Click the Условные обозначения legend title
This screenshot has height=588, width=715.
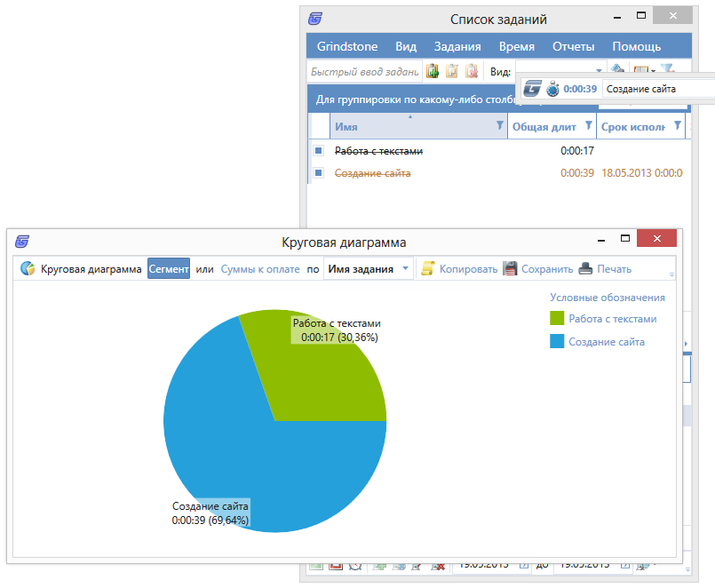click(607, 298)
